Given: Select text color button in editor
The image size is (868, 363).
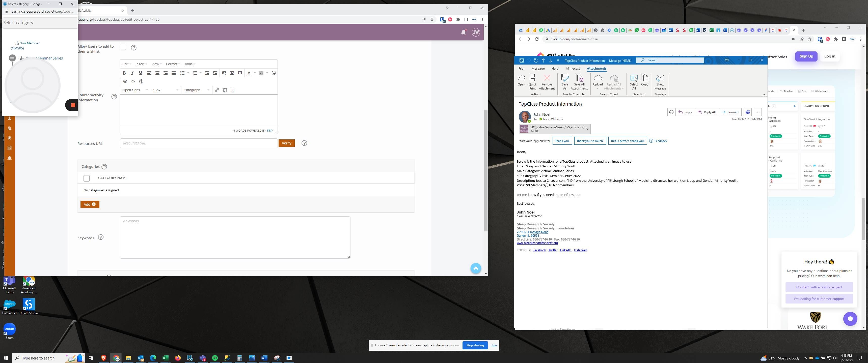Looking at the screenshot, I should point(249,73).
